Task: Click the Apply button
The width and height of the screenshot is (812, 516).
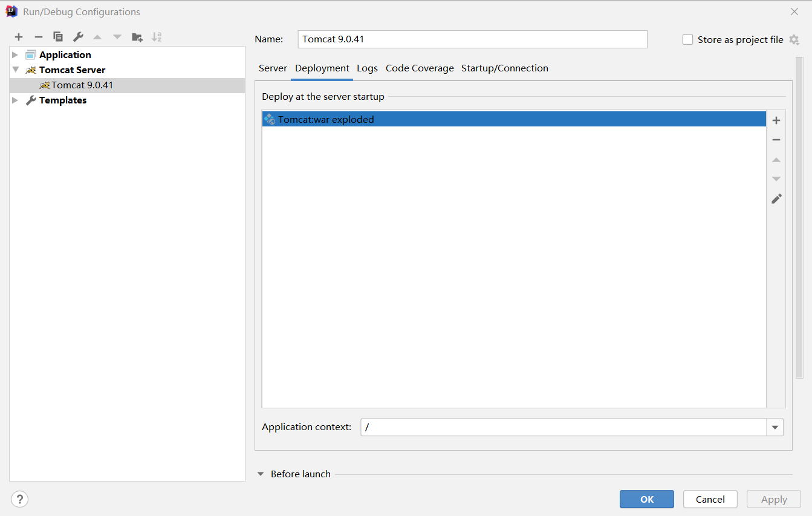Action: tap(773, 499)
